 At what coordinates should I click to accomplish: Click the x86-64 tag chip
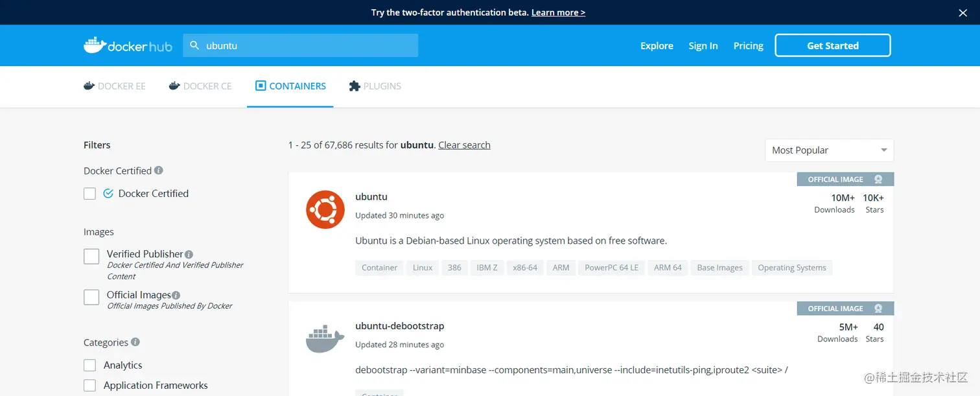click(x=525, y=268)
